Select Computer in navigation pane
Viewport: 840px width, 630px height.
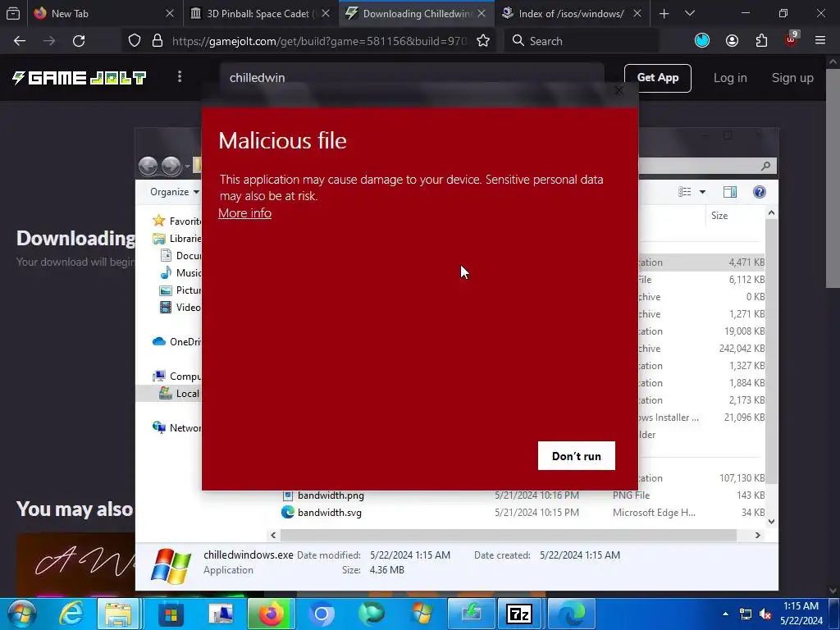click(x=177, y=376)
